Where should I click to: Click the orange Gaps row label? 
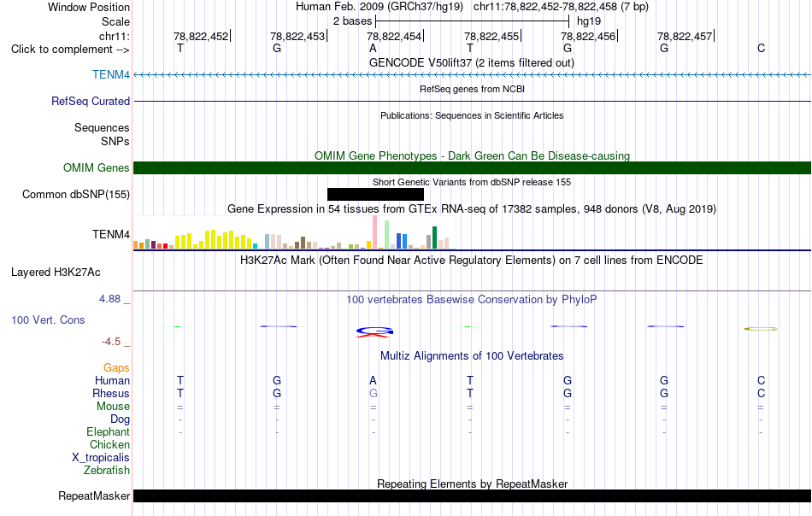tap(116, 367)
